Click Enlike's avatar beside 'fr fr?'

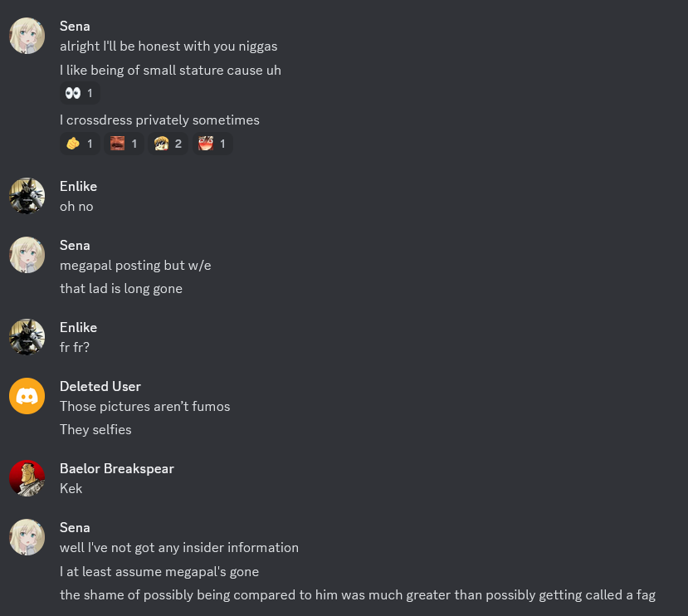(x=27, y=337)
